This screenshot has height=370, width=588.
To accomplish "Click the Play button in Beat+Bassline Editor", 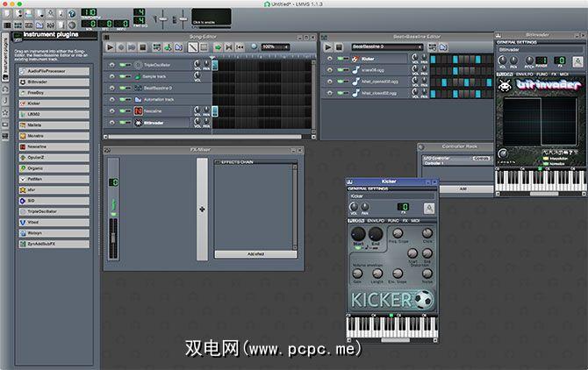I will [x=328, y=46].
